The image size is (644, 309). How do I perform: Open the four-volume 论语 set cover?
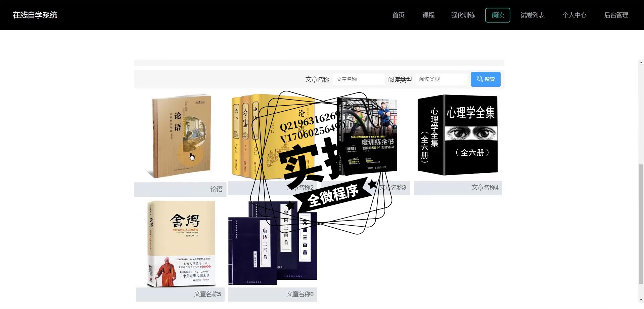tap(273, 136)
